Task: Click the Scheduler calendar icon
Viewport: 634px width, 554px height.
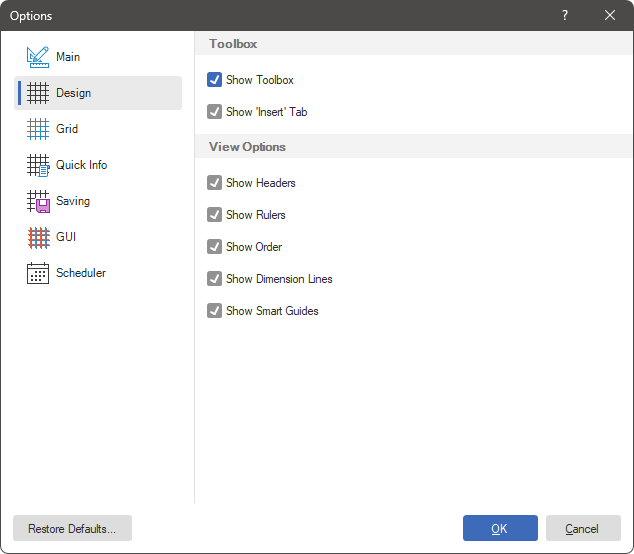Action: pyautogui.click(x=38, y=273)
